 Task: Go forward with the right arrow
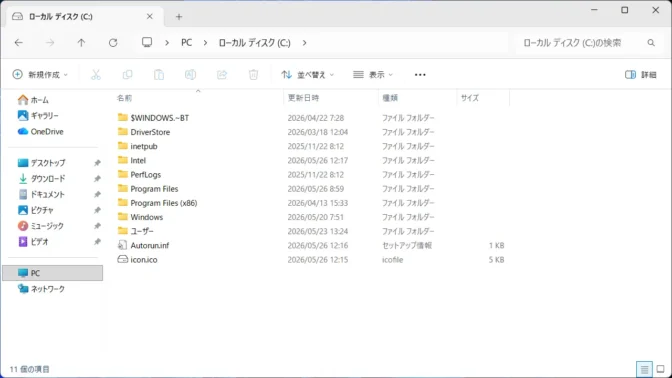[x=50, y=42]
